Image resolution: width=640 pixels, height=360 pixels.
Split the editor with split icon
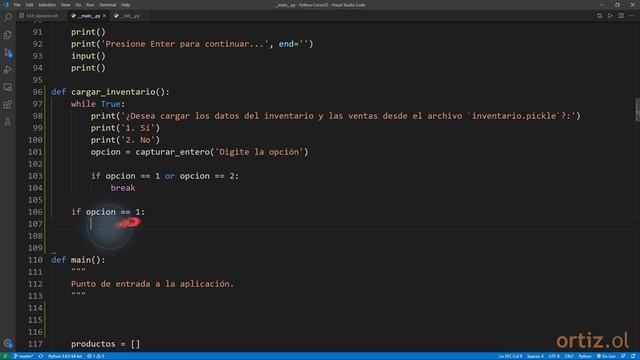click(x=621, y=16)
